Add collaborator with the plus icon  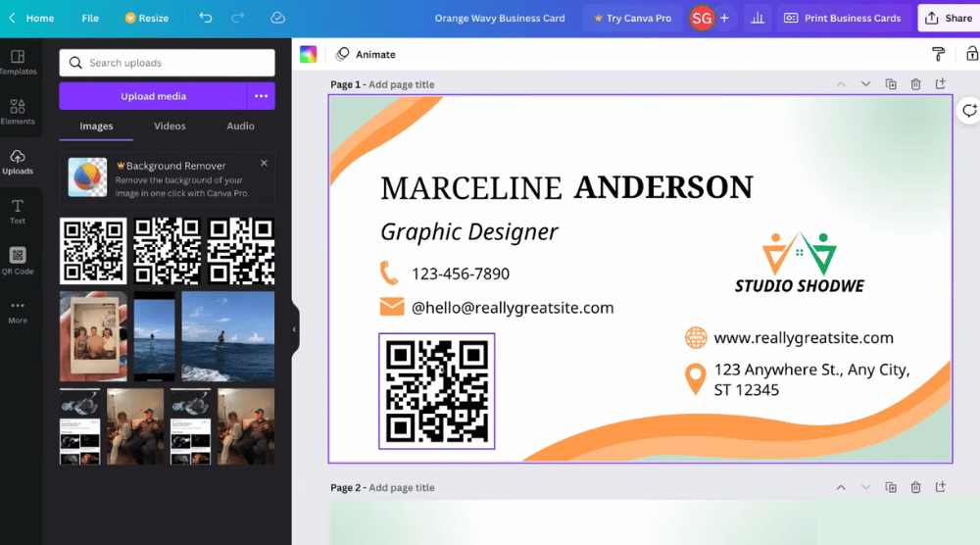coord(724,18)
